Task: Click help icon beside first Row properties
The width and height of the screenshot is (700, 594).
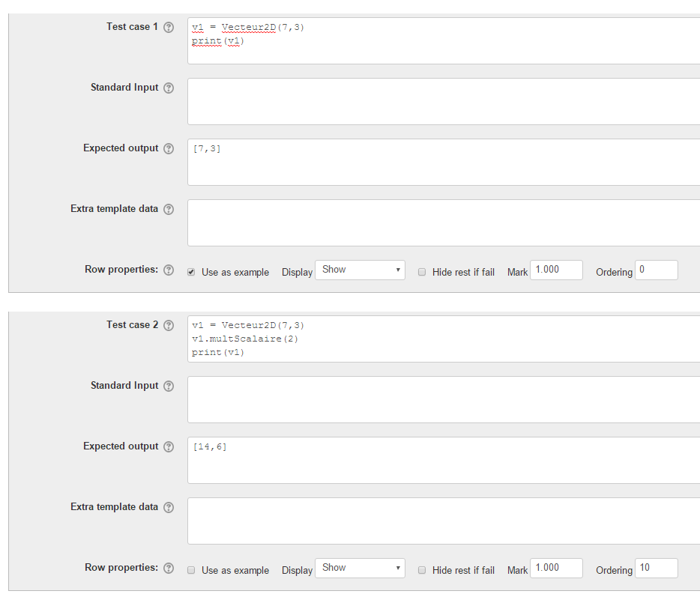Action: coord(169,270)
